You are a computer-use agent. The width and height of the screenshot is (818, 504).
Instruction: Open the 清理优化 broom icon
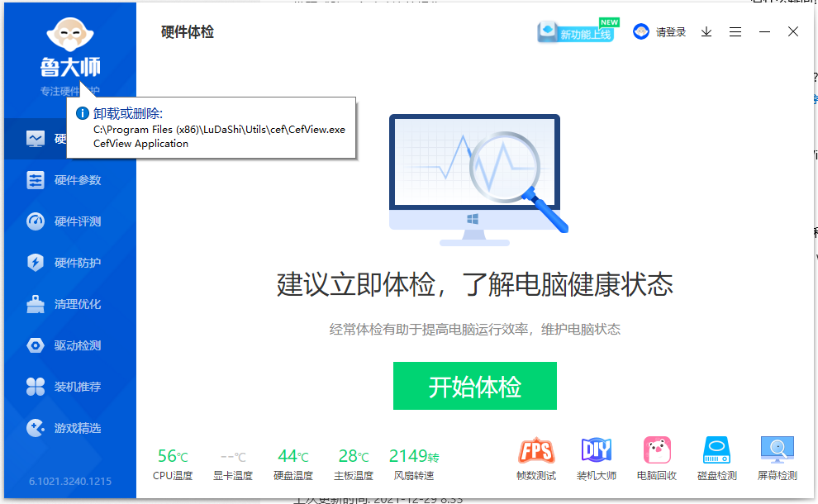[x=36, y=304]
